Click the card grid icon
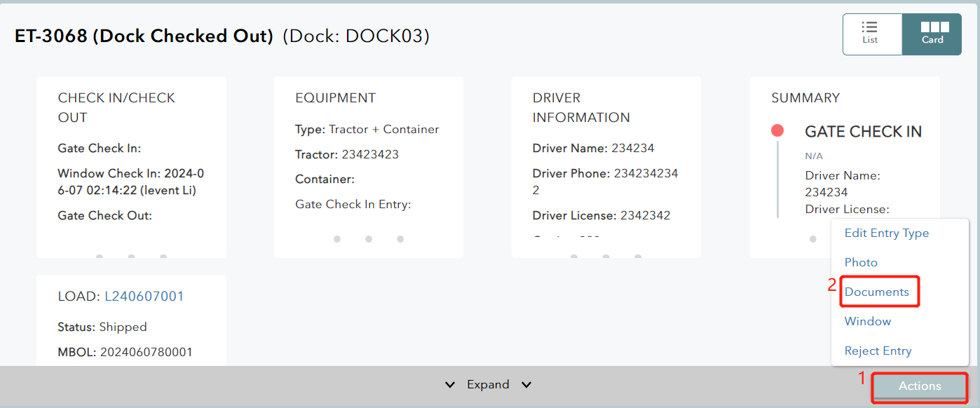The width and height of the screenshot is (980, 408). point(934,27)
